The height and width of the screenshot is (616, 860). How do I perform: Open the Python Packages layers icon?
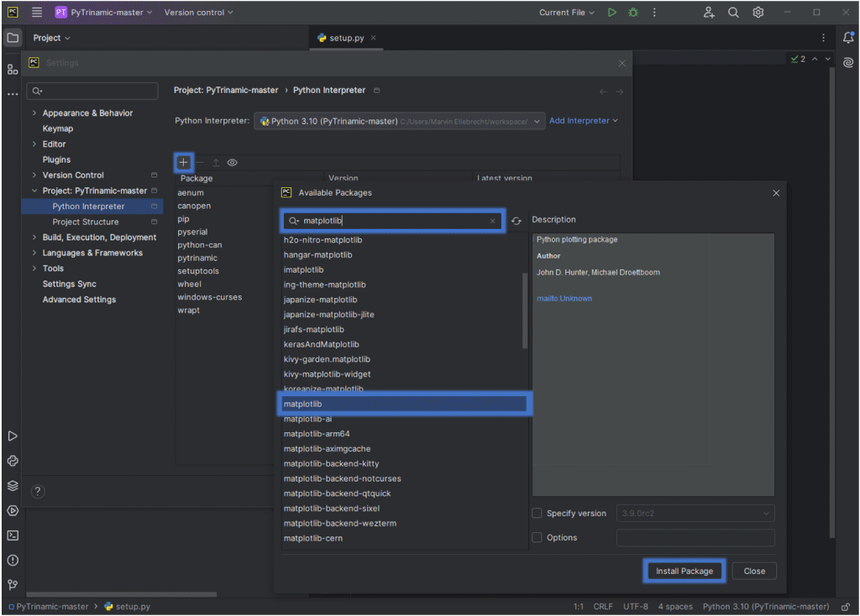point(13,486)
